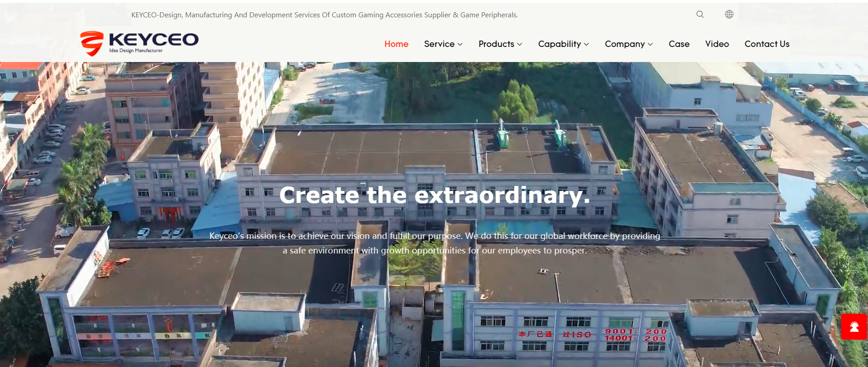Screen dimensions: 868x367
Task: Go to the Home menu item
Action: click(x=396, y=44)
